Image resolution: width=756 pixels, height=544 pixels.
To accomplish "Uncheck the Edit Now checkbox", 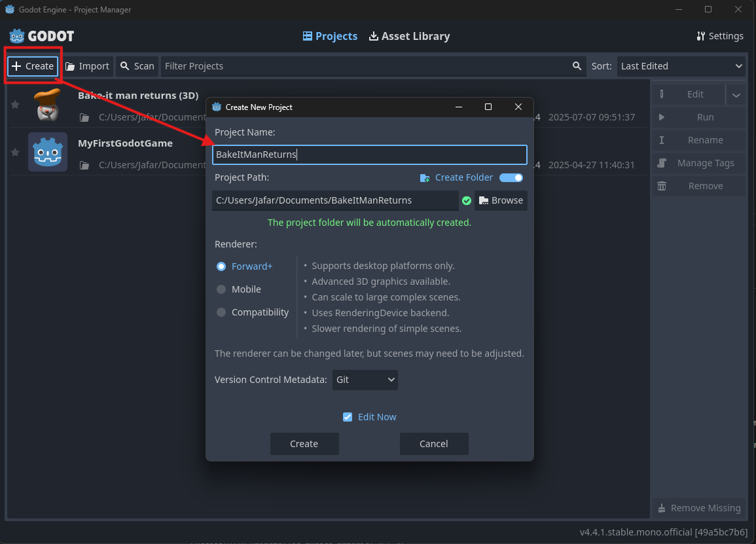I will 348,417.
